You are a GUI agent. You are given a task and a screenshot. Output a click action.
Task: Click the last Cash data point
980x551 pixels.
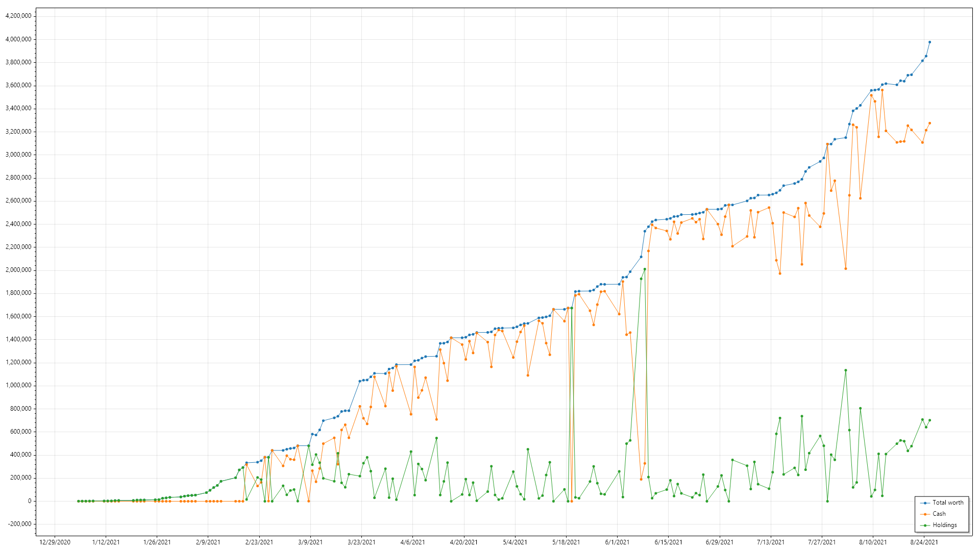[x=929, y=123]
